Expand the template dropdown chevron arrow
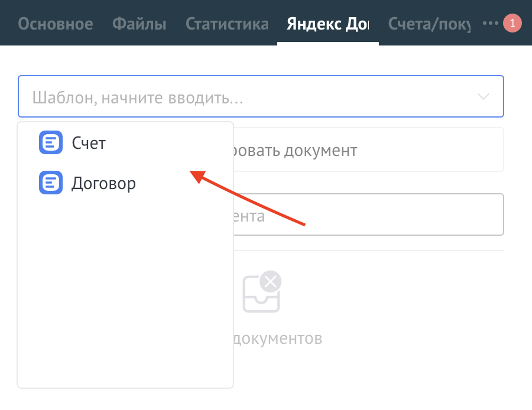532x410 pixels. click(483, 96)
